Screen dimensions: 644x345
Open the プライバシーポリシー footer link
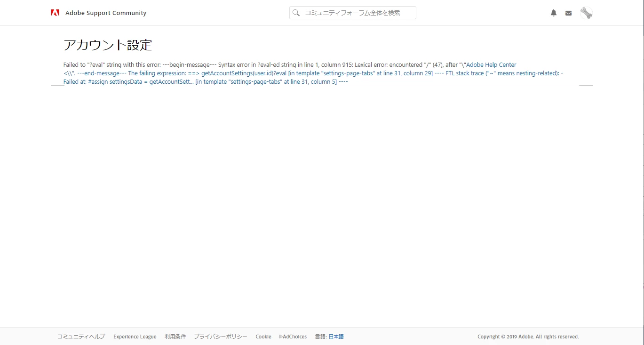[221, 337]
